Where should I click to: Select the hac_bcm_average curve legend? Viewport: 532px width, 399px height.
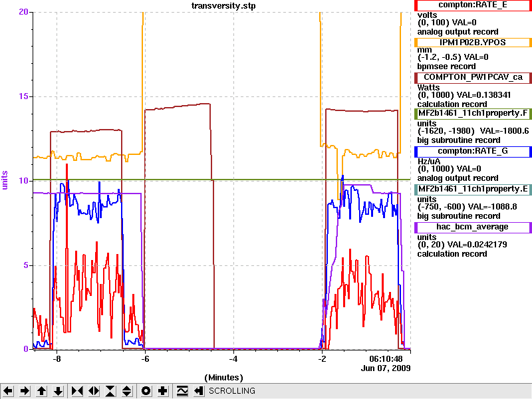pos(473,227)
